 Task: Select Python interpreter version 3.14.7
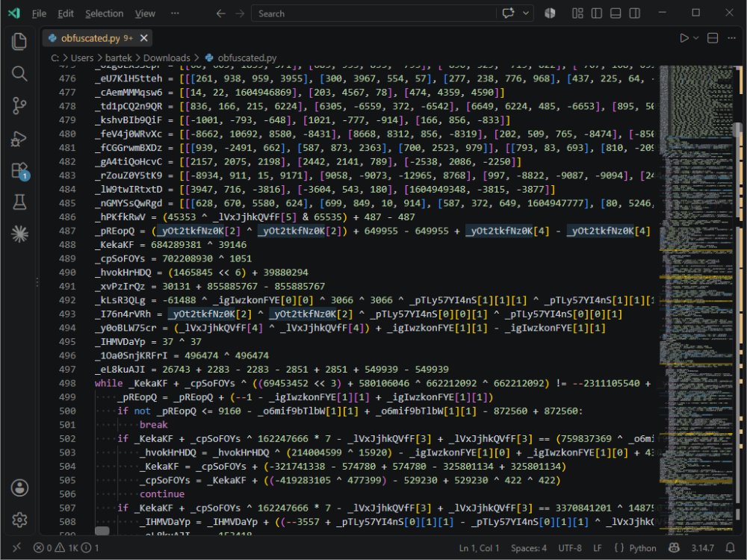(702, 548)
